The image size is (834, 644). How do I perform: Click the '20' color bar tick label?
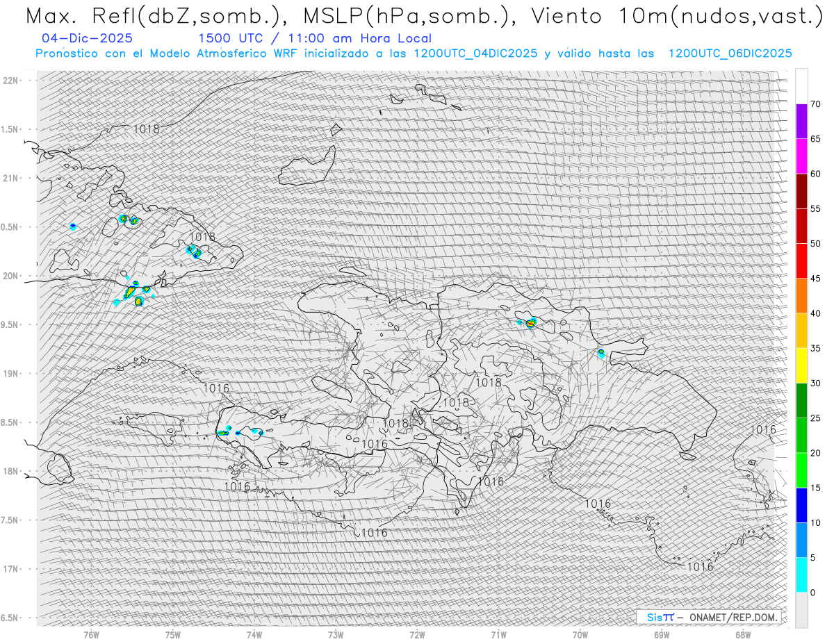(815, 453)
